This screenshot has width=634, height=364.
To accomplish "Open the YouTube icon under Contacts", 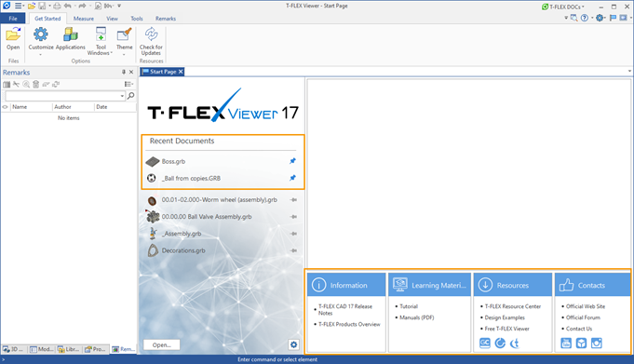I will pos(566,344).
